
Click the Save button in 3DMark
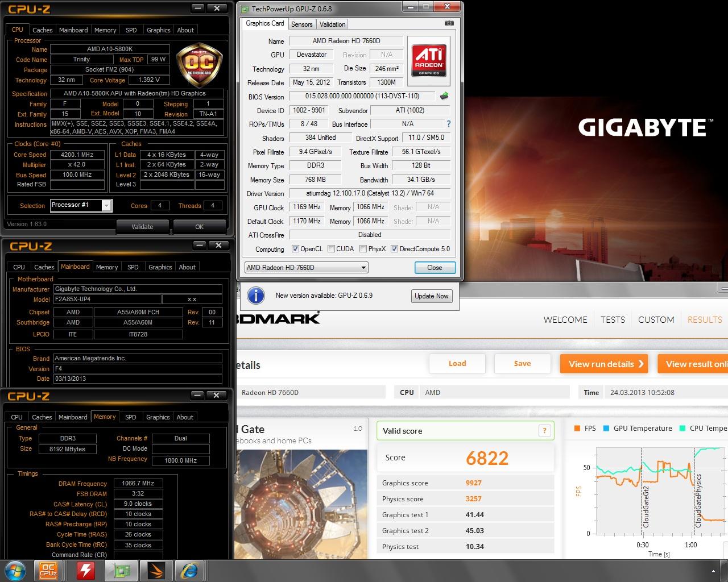tap(522, 364)
